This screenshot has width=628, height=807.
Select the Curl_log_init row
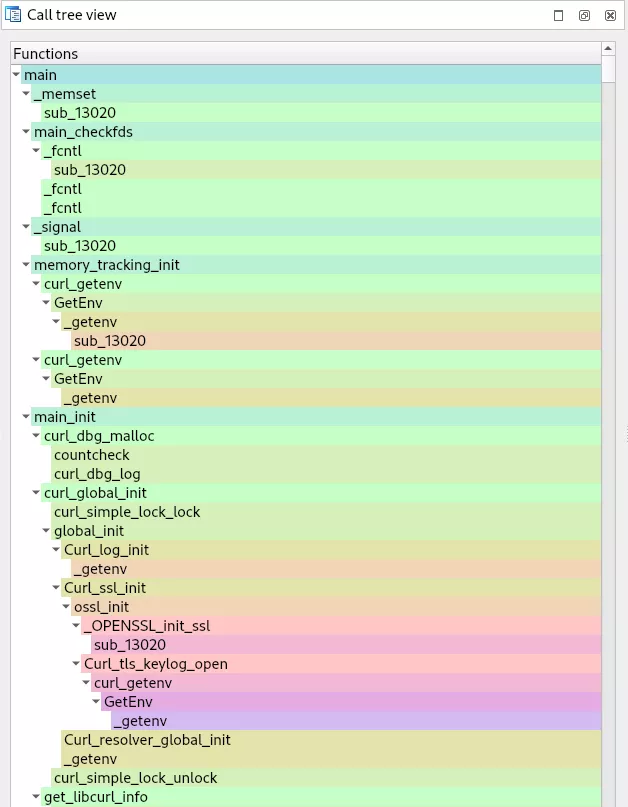pyautogui.click(x=331, y=550)
